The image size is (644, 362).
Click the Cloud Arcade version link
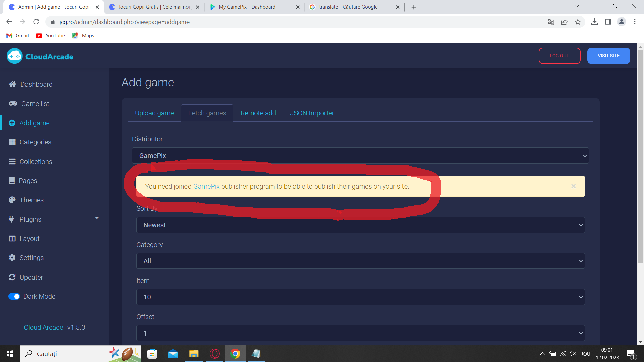click(44, 327)
